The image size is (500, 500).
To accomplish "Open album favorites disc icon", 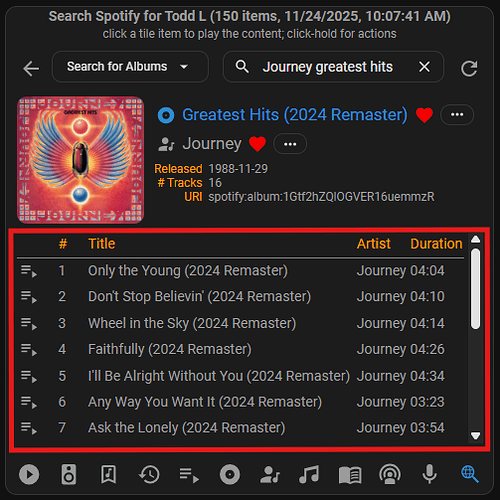I will click(x=230, y=474).
